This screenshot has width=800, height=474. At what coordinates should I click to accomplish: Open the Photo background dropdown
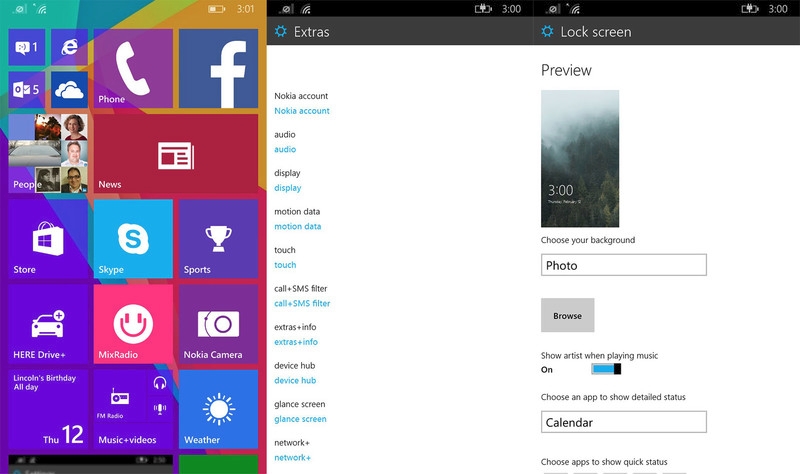[623, 265]
